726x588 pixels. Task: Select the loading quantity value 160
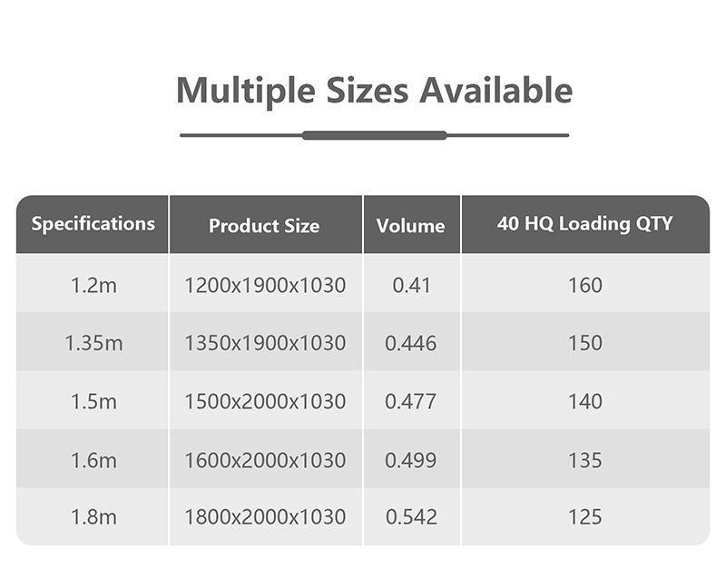pyautogui.click(x=585, y=285)
